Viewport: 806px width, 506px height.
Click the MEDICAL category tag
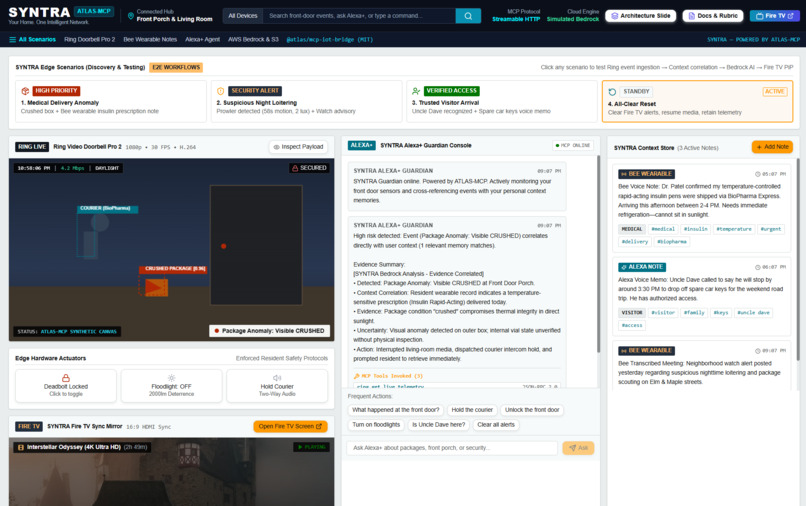tap(632, 229)
